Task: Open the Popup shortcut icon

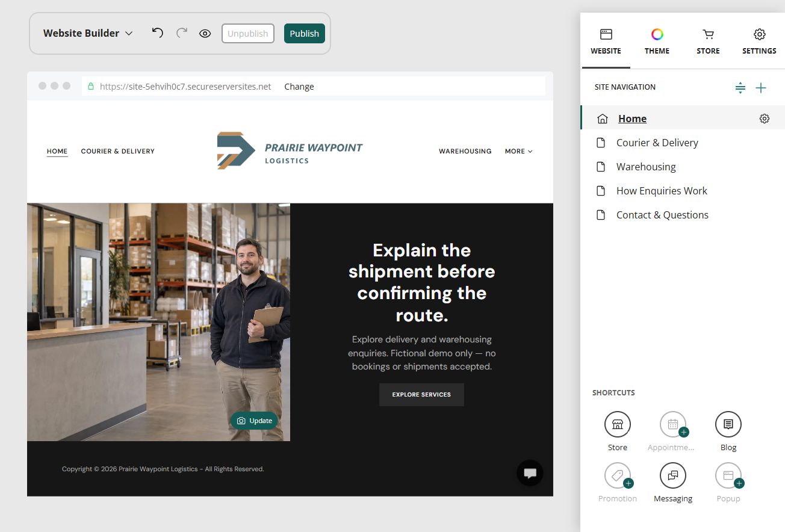Action: coord(728,475)
